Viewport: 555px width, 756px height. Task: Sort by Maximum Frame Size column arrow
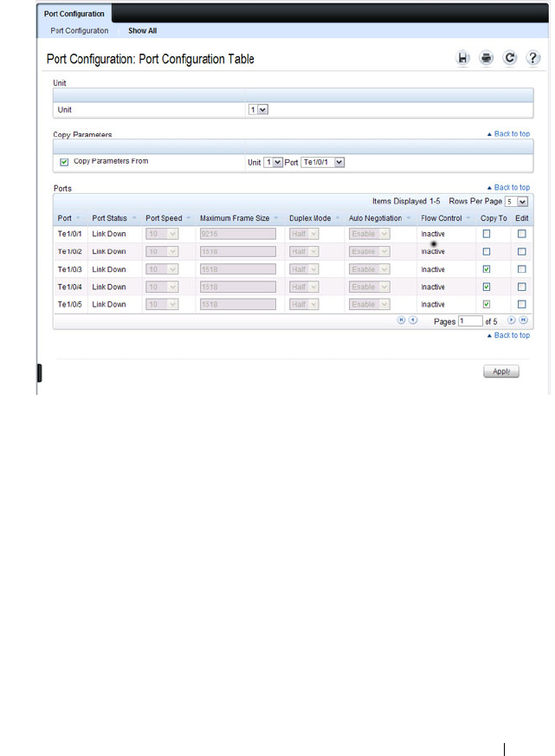pos(276,218)
